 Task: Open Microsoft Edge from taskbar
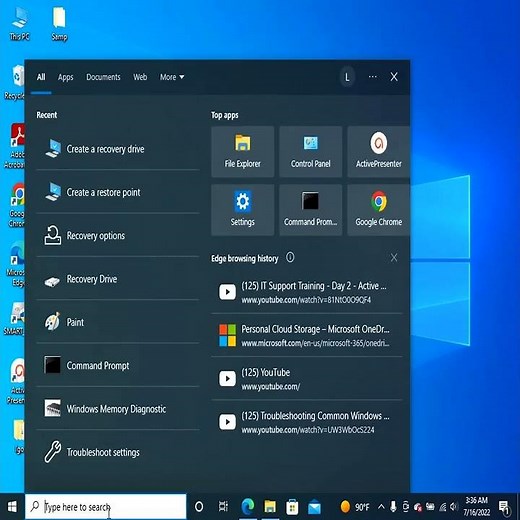248,507
